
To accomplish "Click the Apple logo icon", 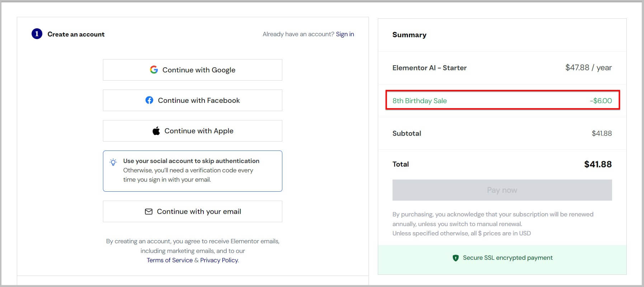I will tap(156, 131).
